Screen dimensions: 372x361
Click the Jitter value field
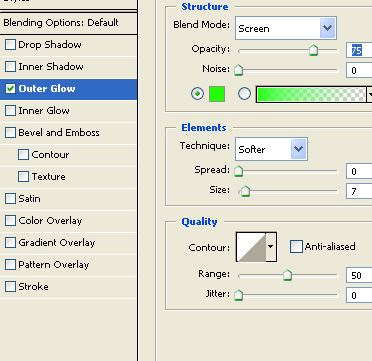coord(359,295)
